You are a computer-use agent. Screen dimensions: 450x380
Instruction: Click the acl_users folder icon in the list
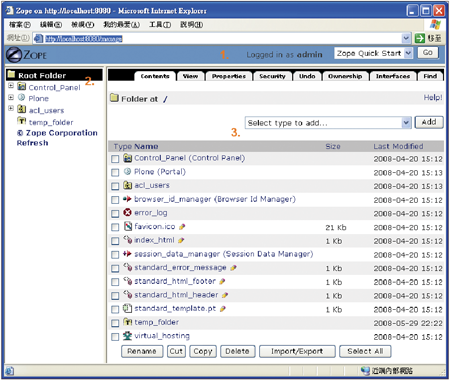click(x=127, y=185)
